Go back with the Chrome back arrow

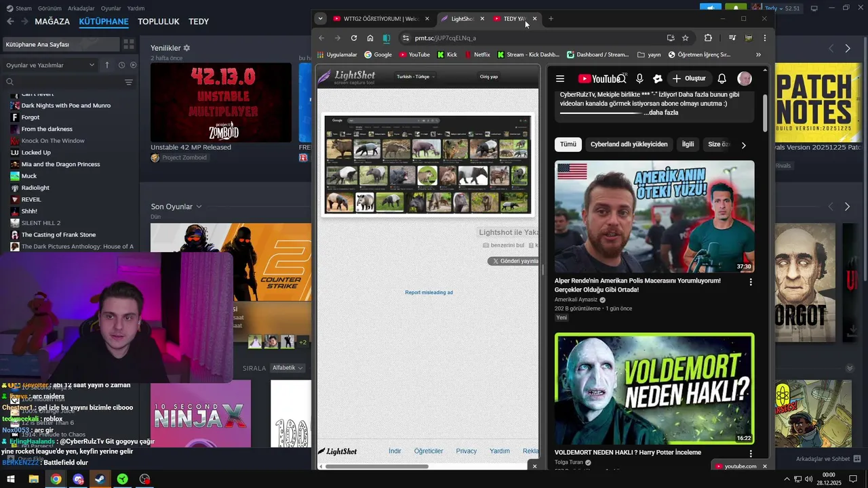pyautogui.click(x=321, y=38)
